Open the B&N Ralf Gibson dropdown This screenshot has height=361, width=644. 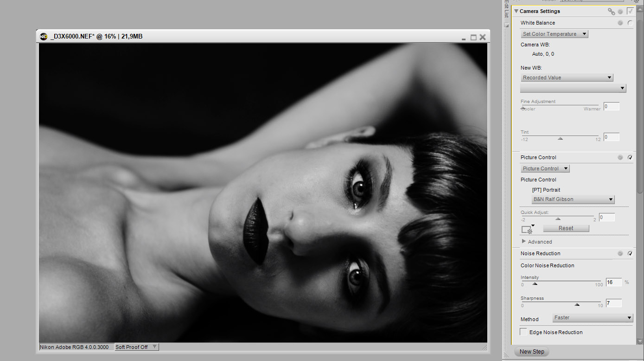[573, 199]
